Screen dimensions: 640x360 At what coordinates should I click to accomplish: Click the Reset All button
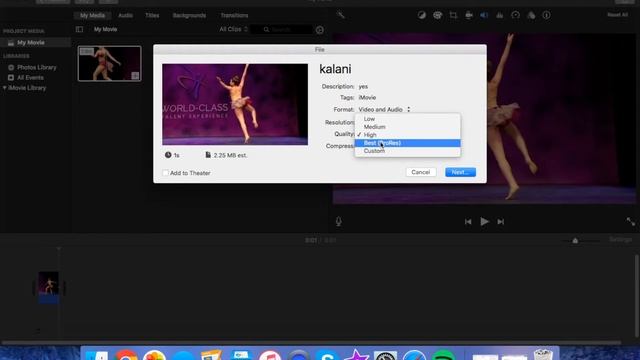click(617, 15)
